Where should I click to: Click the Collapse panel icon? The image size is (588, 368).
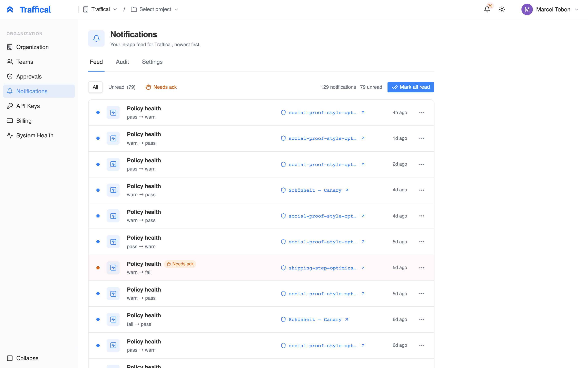click(x=10, y=358)
